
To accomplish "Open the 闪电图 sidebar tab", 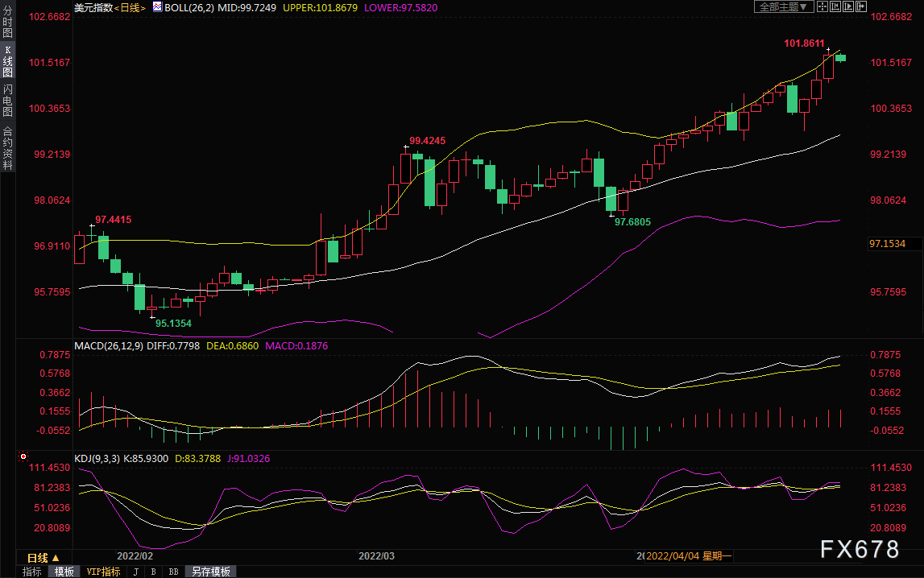I will click(x=8, y=100).
